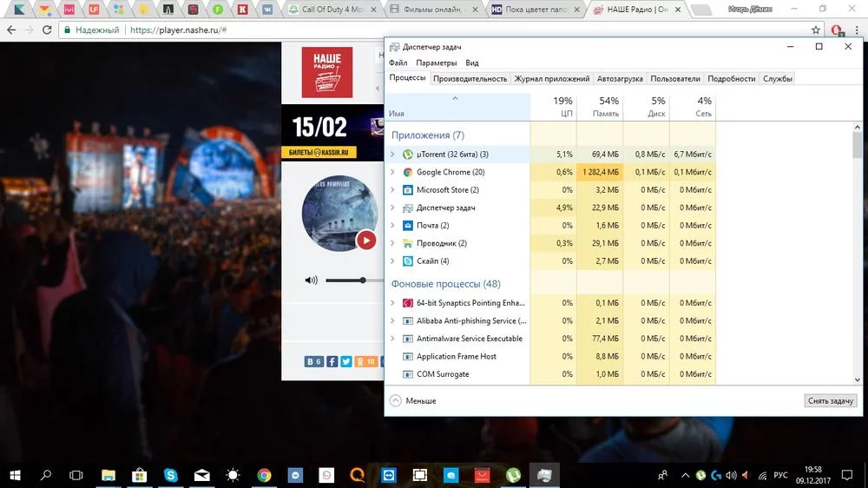Image resolution: width=868 pixels, height=488 pixels.
Task: Switch to the Фильмы онлайн browser tab
Action: pyautogui.click(x=433, y=10)
